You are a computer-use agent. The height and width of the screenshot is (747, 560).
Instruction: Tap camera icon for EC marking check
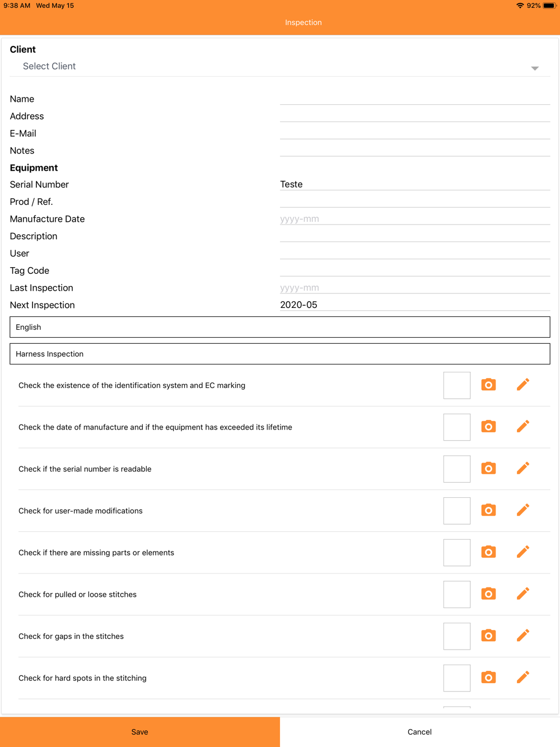[488, 385]
